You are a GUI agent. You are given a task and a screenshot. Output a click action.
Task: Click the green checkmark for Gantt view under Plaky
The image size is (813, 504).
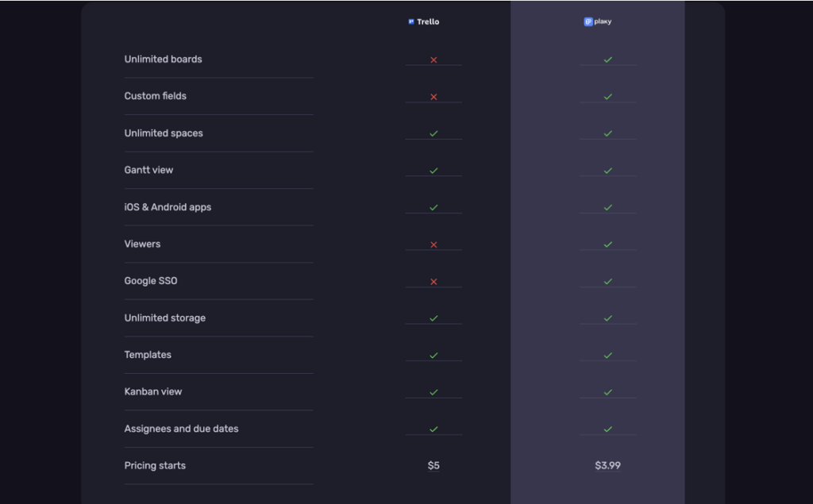[607, 170]
